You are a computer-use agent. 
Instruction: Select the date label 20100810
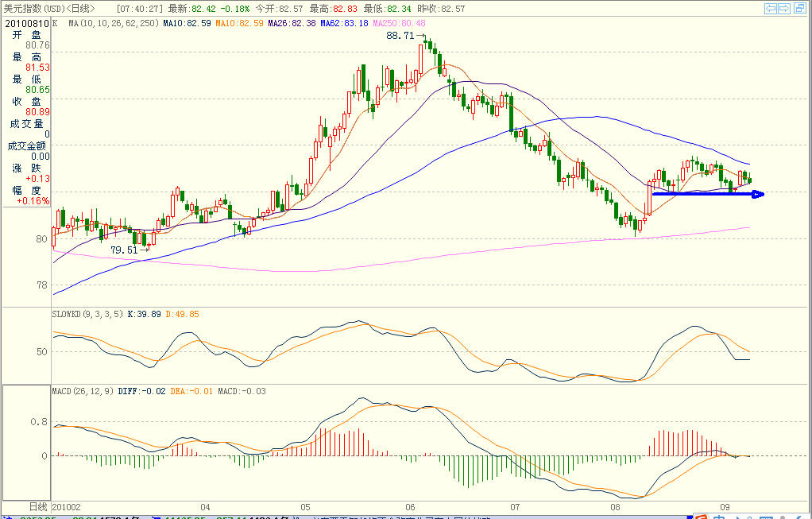coord(26,23)
